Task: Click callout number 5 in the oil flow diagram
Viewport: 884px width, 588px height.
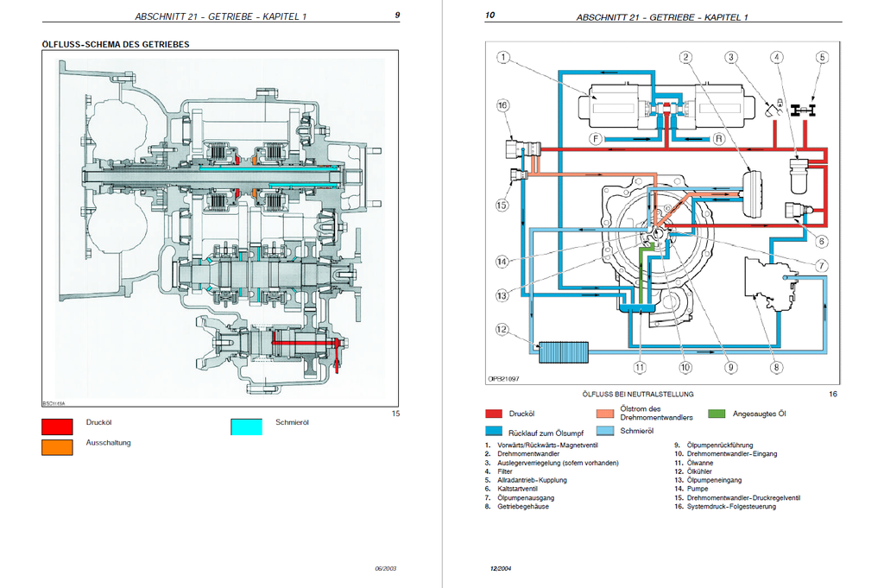Action: 822,58
